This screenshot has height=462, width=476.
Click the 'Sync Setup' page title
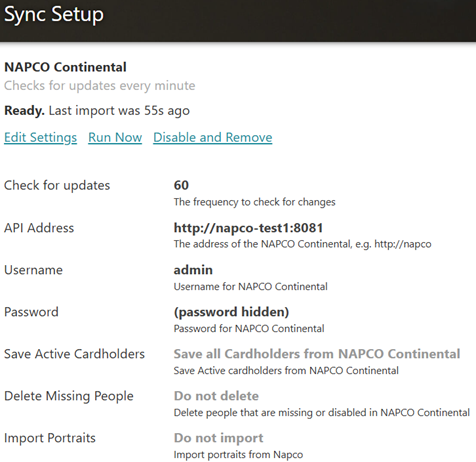click(54, 15)
